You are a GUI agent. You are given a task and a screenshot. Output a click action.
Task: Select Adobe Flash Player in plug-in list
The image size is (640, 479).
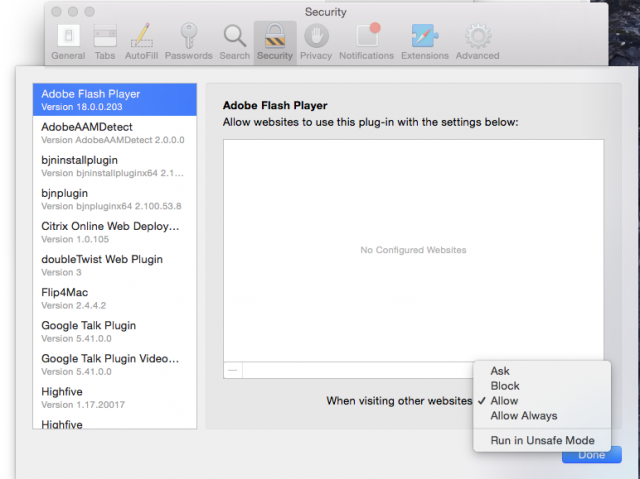(x=115, y=100)
